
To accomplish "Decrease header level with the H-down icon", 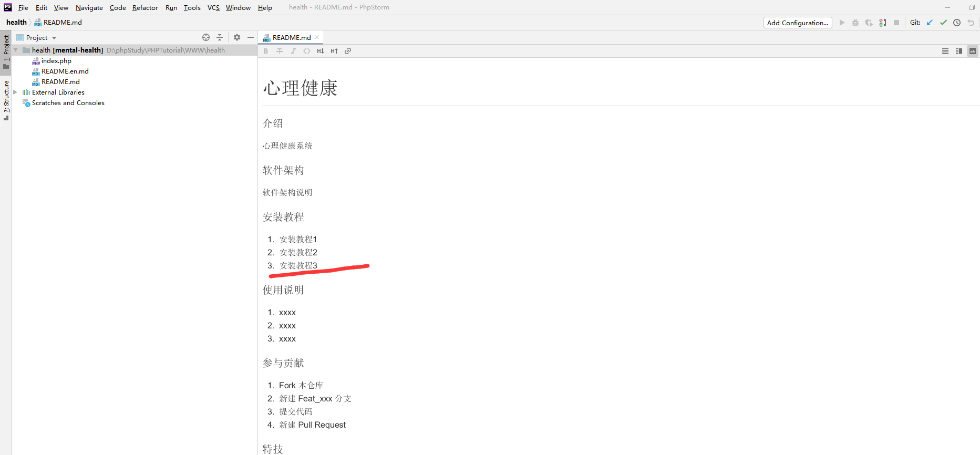I will click(321, 51).
